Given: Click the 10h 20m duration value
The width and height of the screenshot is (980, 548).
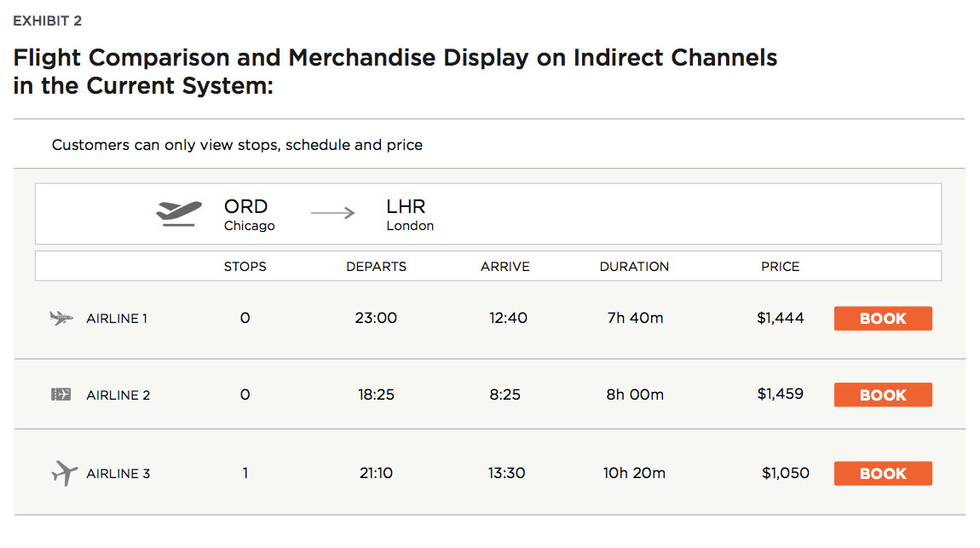Looking at the screenshot, I should (634, 473).
